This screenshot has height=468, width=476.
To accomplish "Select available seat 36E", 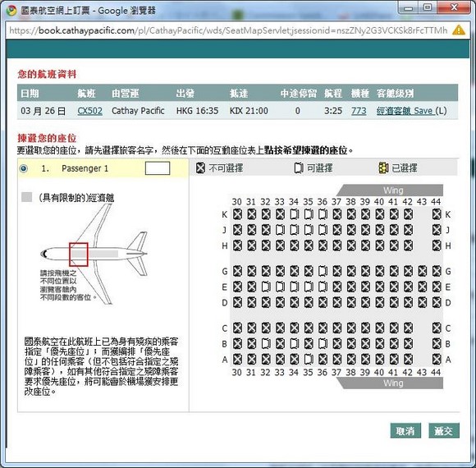I will (323, 287).
